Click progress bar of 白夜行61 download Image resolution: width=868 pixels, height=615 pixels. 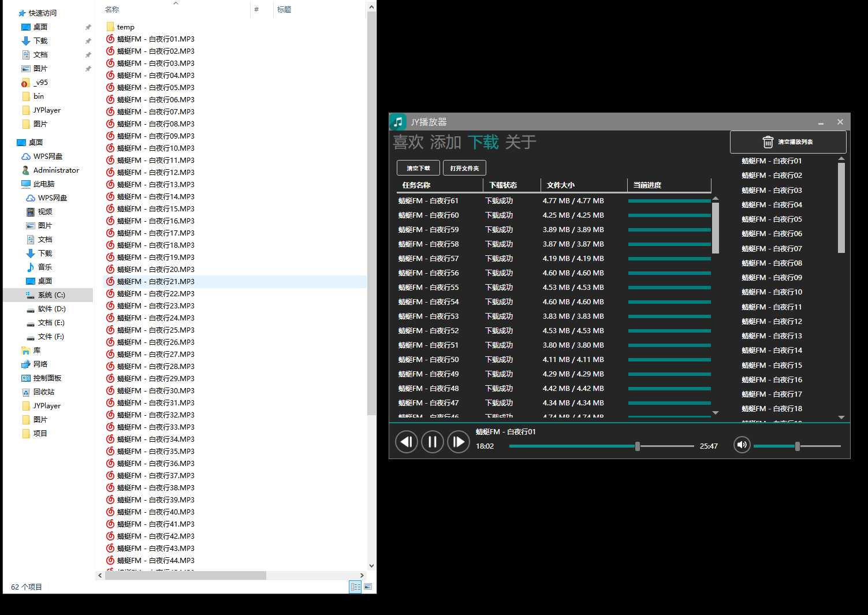tap(669, 201)
